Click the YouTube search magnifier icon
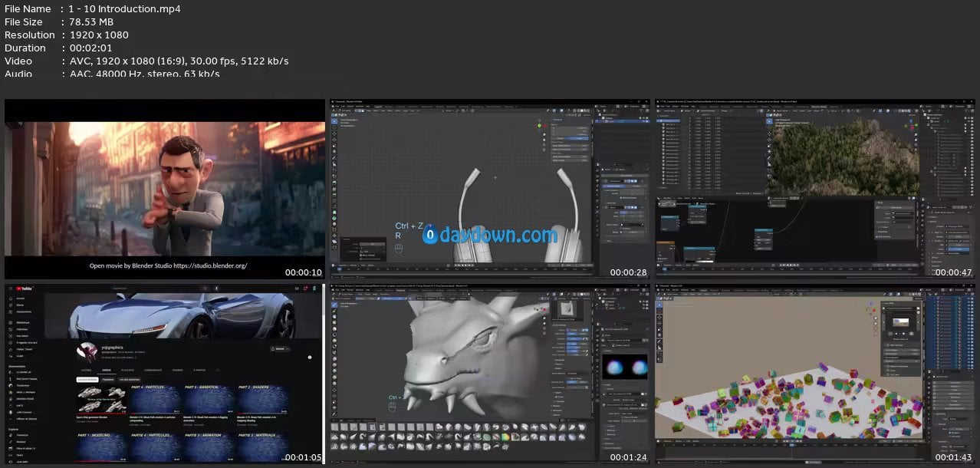Screen dimensions: 980x468 (205, 288)
